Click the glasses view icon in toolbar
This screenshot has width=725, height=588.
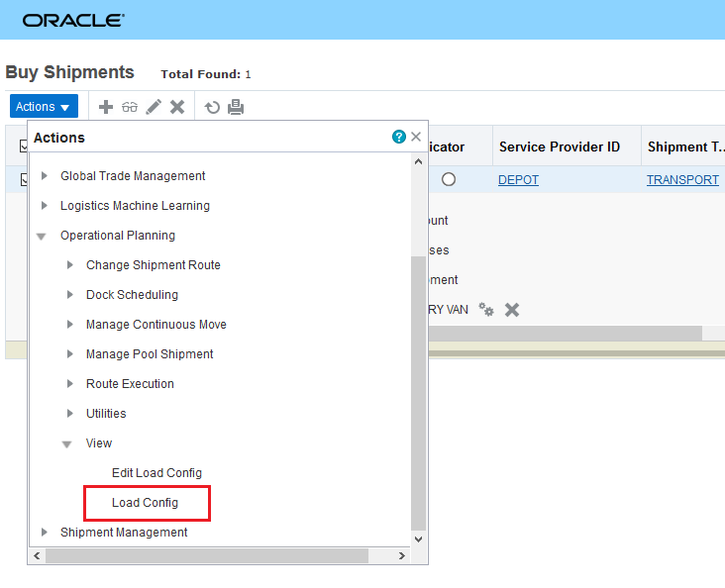point(130,107)
